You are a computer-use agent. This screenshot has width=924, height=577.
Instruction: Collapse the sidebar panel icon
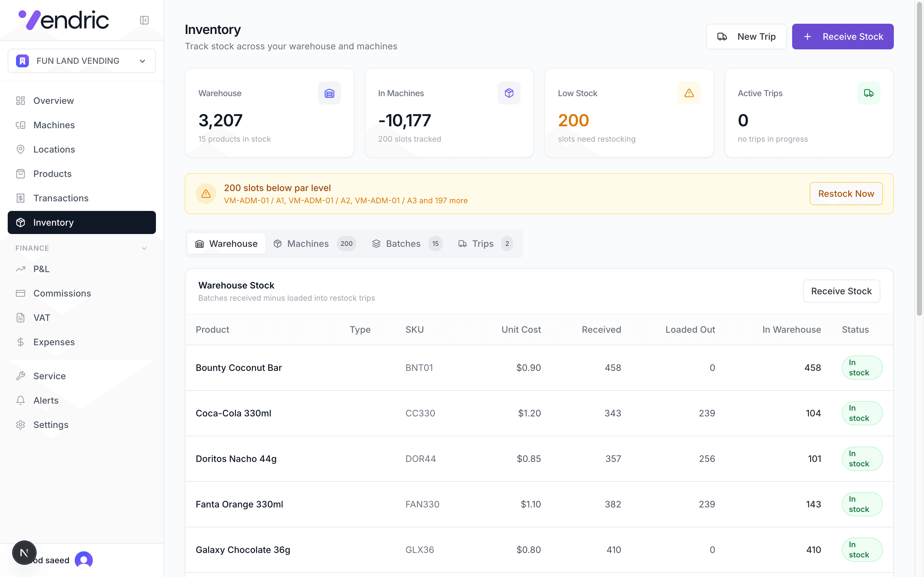click(x=144, y=20)
